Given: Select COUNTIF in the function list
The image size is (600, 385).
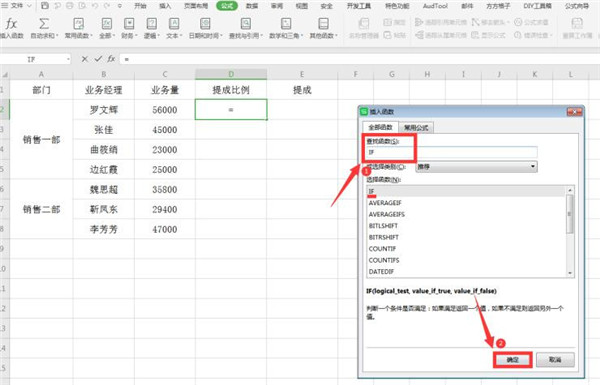Looking at the screenshot, I should point(466,249).
